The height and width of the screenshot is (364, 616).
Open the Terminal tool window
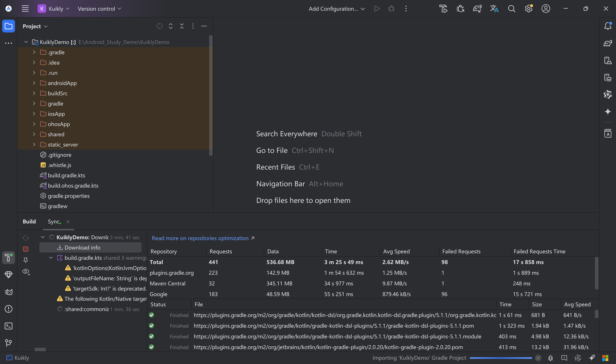(x=9, y=326)
